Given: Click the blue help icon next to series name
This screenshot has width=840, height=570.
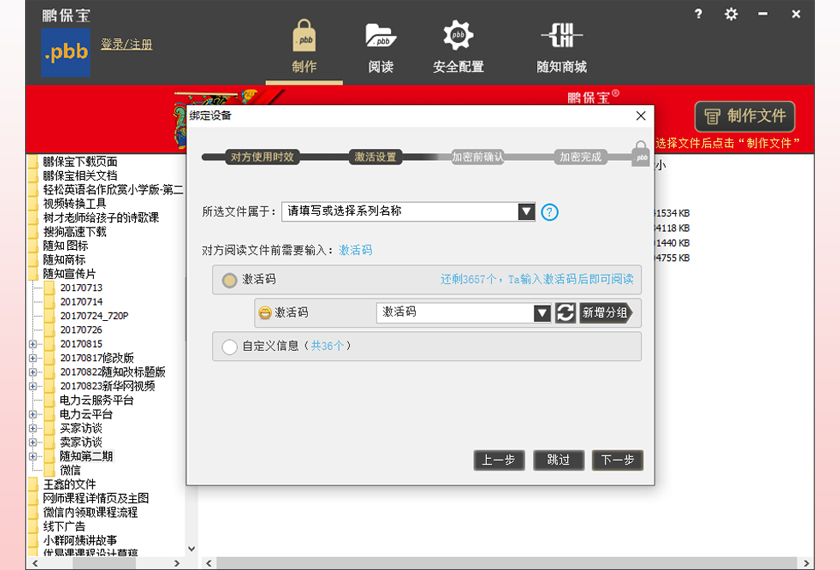Looking at the screenshot, I should point(549,212).
